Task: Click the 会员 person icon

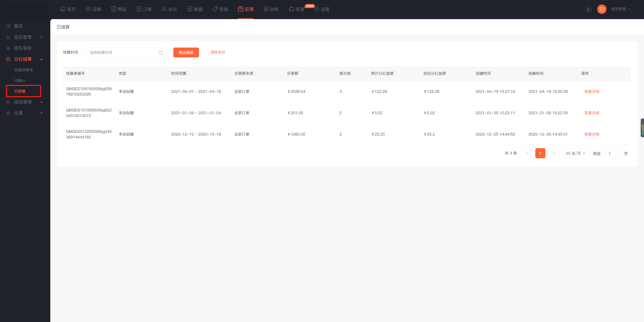Action: coord(164,9)
